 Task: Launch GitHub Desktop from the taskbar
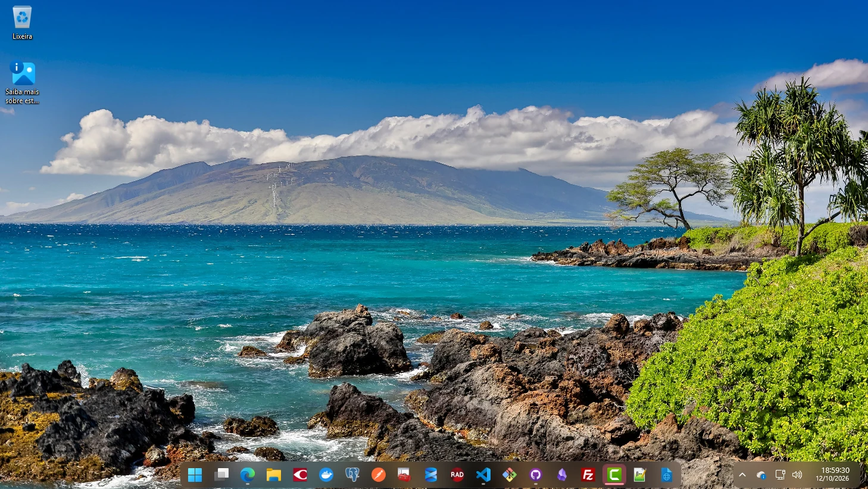click(x=536, y=475)
